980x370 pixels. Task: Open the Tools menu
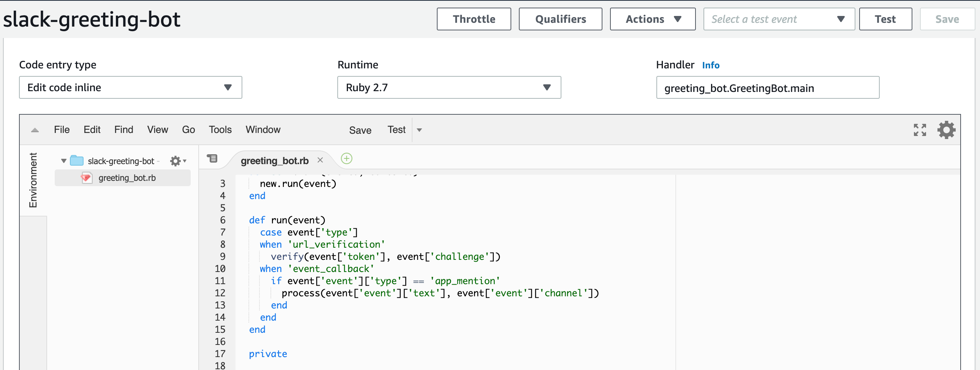point(220,130)
